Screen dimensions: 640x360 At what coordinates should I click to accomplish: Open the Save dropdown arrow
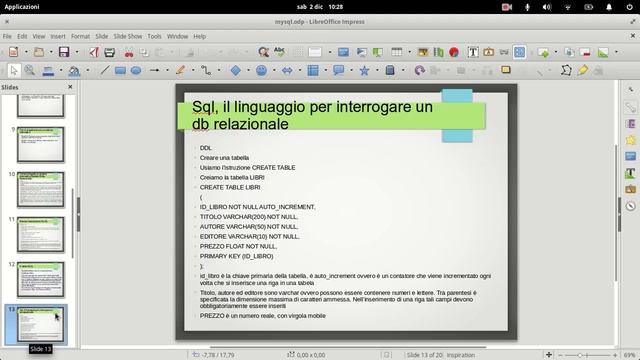tap(77, 52)
